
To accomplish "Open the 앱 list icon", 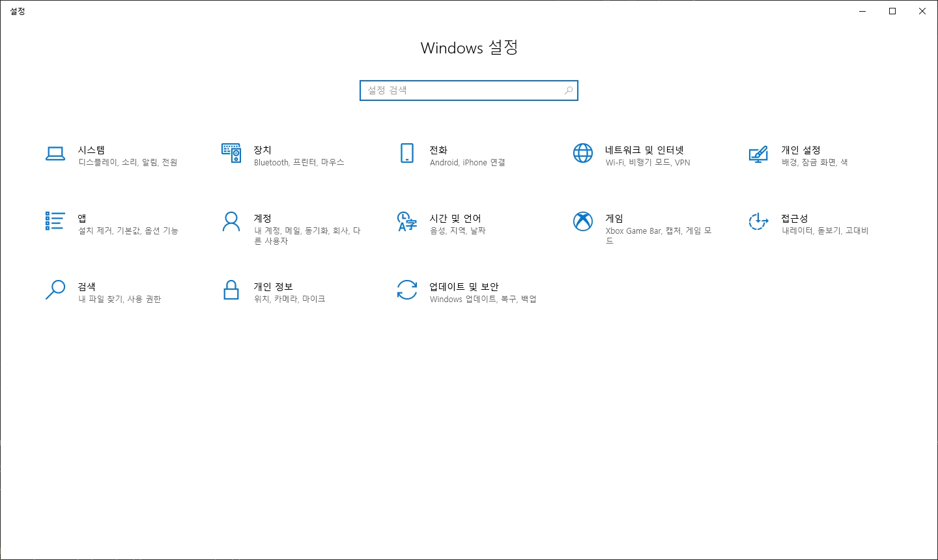I will (x=55, y=221).
